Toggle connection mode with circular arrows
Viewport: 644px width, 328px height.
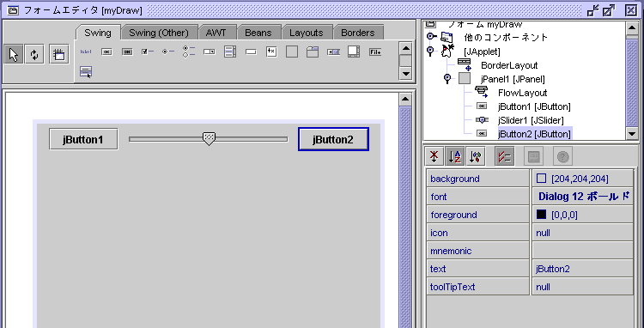tap(34, 55)
